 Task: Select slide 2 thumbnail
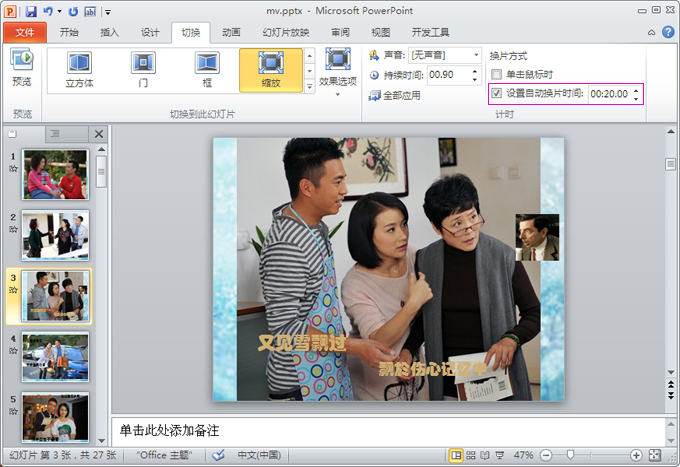pos(56,235)
